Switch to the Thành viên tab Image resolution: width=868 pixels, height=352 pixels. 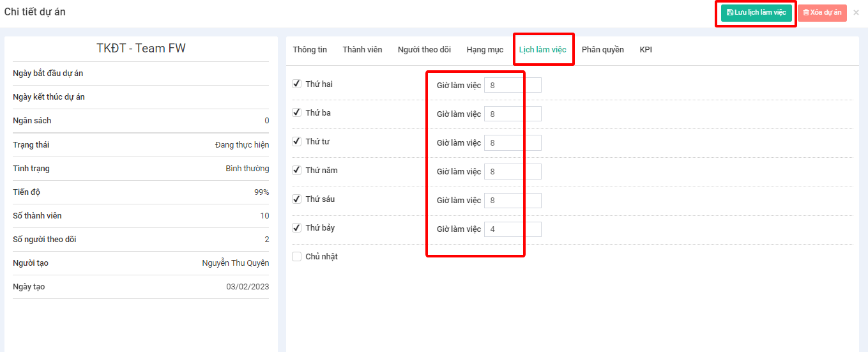pos(362,50)
